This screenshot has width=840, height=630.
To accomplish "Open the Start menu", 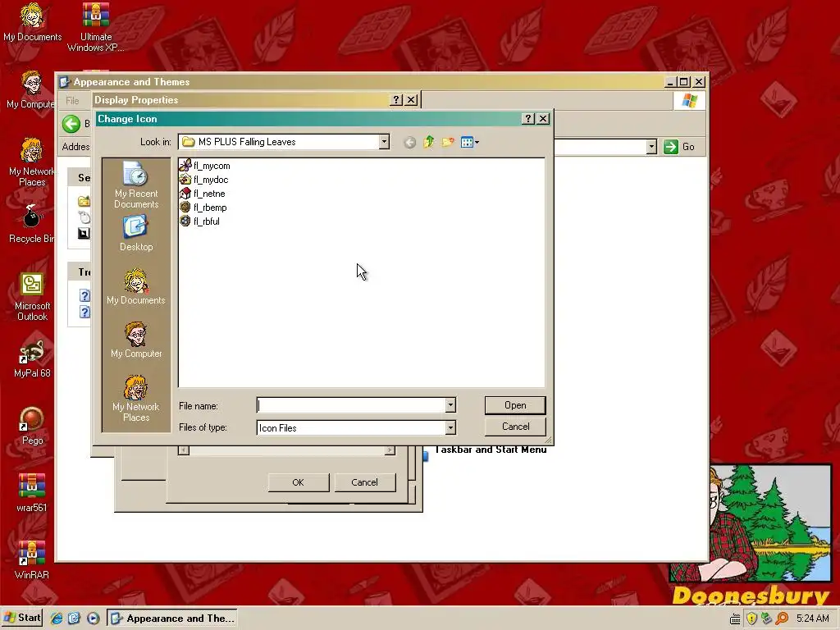I will click(21, 618).
